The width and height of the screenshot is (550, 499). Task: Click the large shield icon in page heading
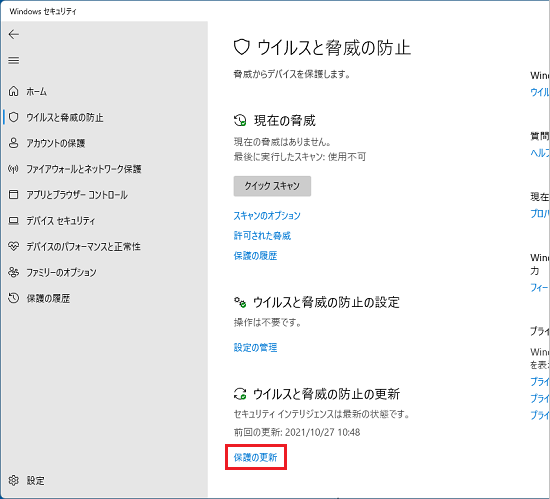[242, 47]
